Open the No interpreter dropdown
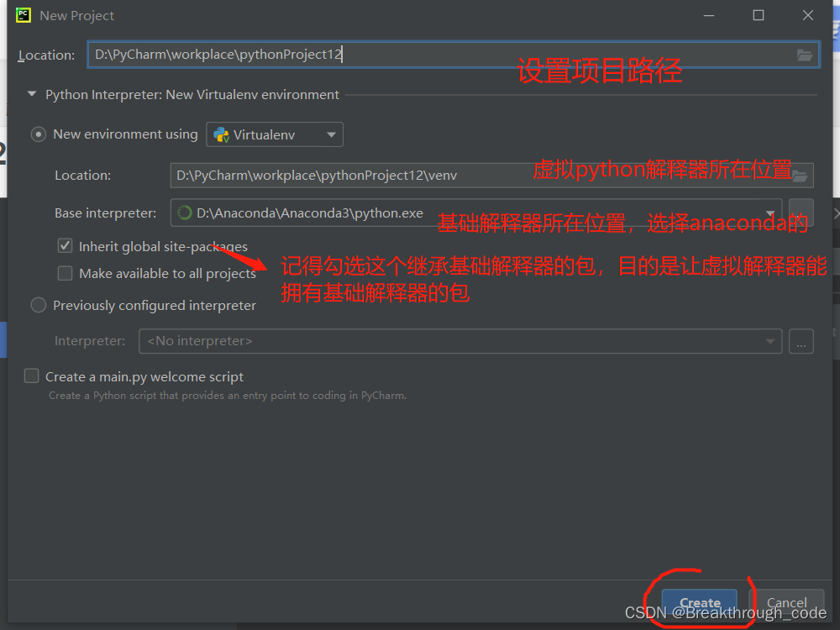 click(460, 341)
